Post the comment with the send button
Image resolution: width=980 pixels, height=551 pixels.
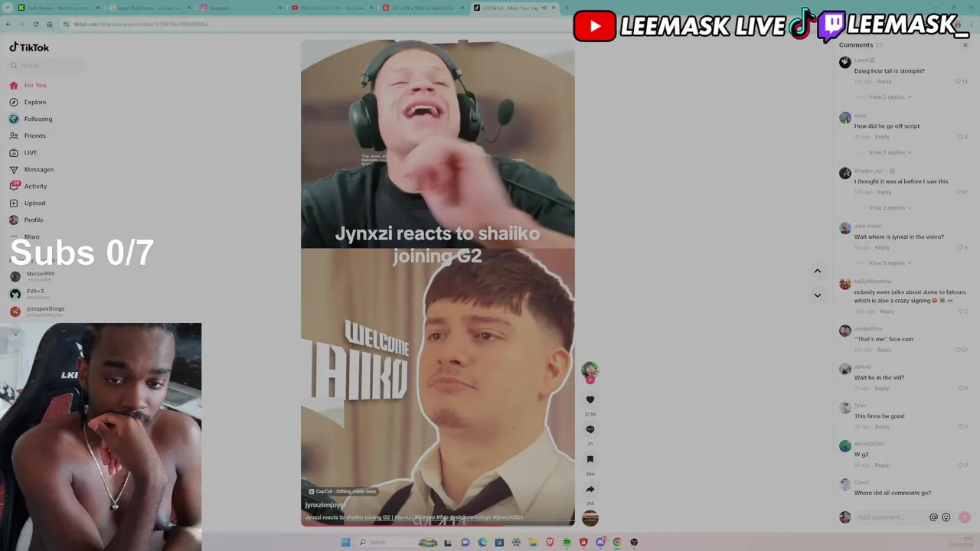click(x=965, y=517)
